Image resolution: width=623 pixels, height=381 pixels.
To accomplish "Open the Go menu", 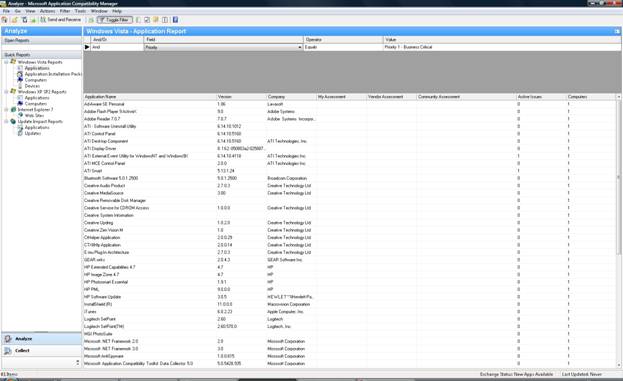I will (x=18, y=11).
